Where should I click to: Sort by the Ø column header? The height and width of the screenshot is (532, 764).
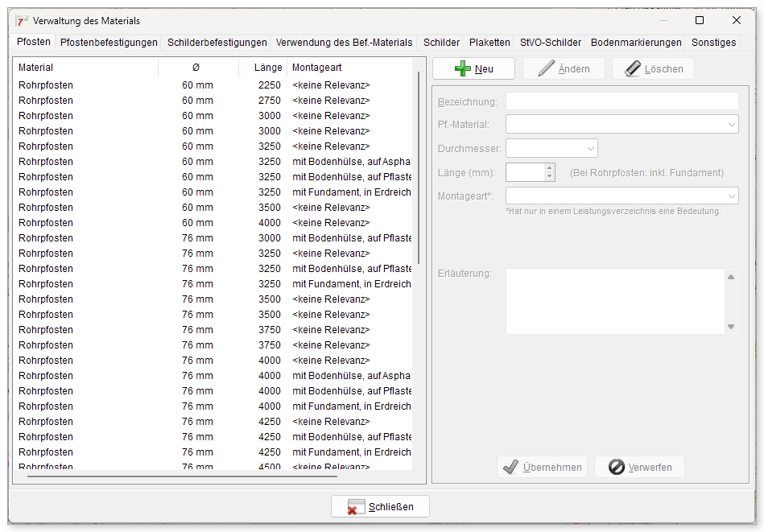point(198,68)
